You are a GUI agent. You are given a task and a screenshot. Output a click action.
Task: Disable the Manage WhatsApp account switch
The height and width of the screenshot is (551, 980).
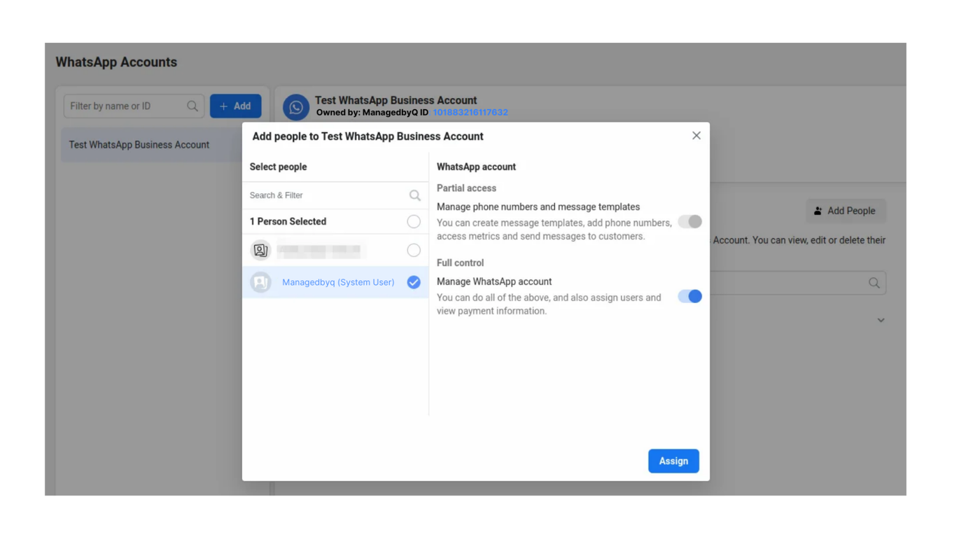pyautogui.click(x=689, y=296)
